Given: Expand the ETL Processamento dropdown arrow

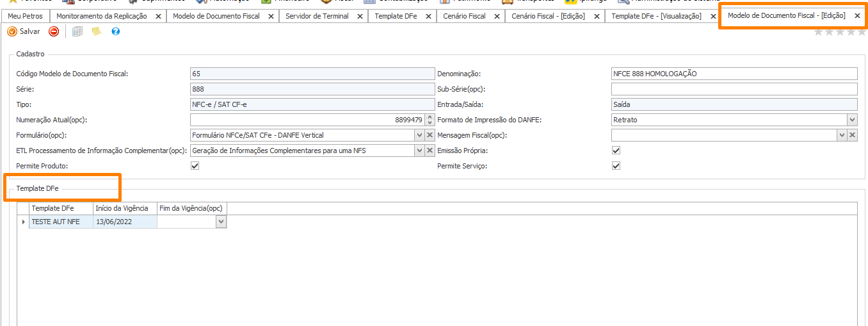Looking at the screenshot, I should tap(419, 151).
